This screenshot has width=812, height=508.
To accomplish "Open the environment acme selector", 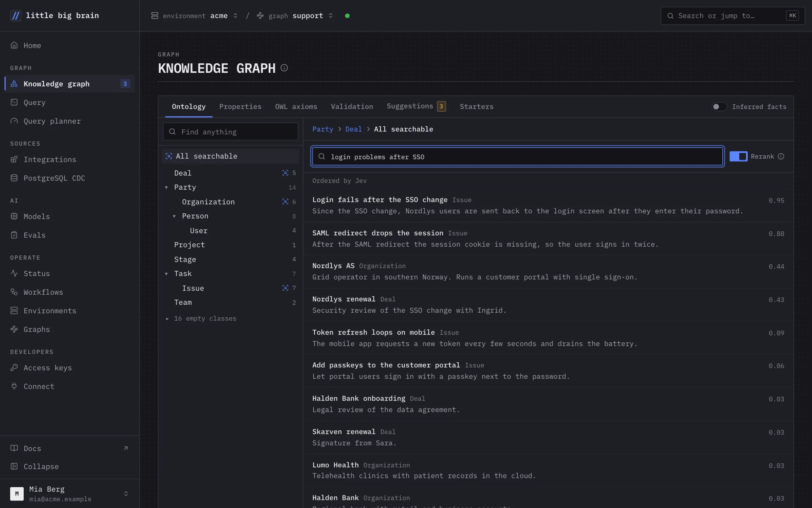I will click(195, 16).
